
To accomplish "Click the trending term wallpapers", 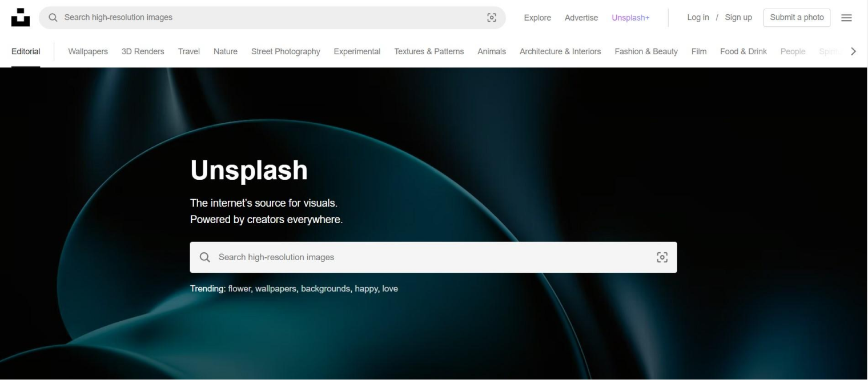I will point(276,289).
